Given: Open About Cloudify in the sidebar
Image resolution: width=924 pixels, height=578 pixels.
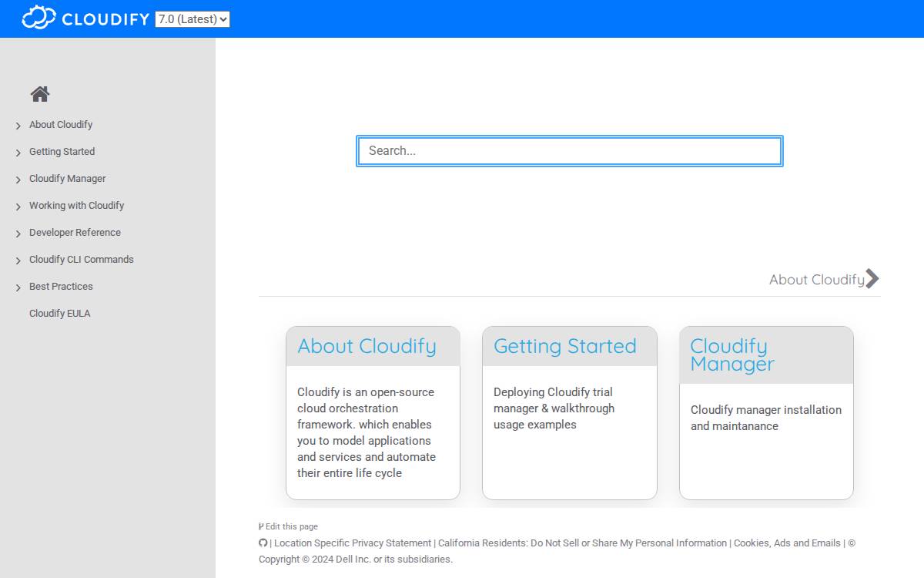Looking at the screenshot, I should point(61,125).
